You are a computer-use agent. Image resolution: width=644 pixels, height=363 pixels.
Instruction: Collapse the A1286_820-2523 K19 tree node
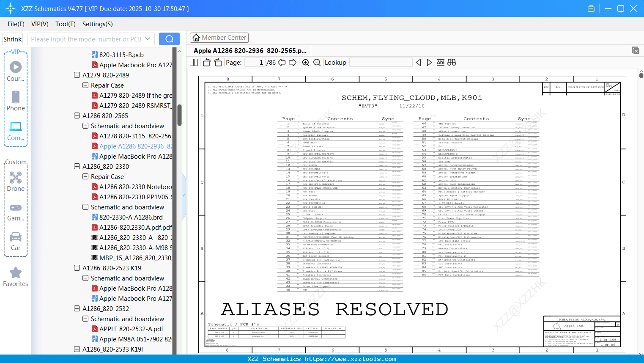tap(77, 268)
